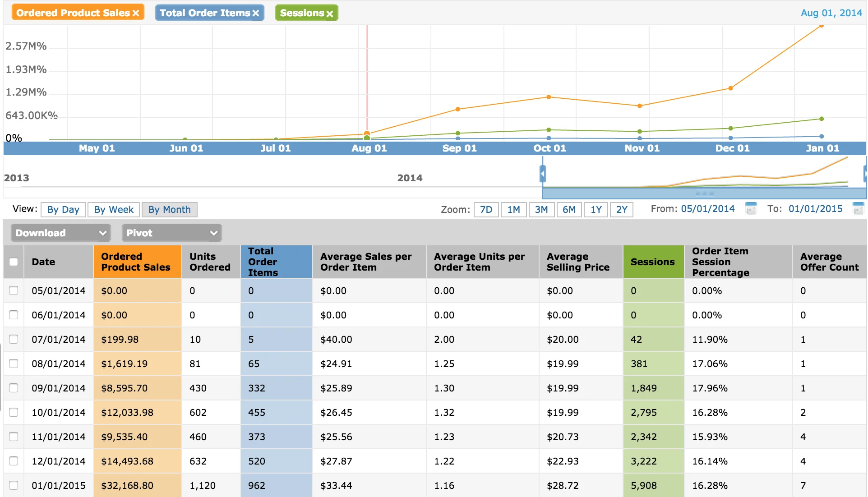Zoom chart to 1Y range
Image resolution: width=868 pixels, height=497 pixels.
click(596, 210)
